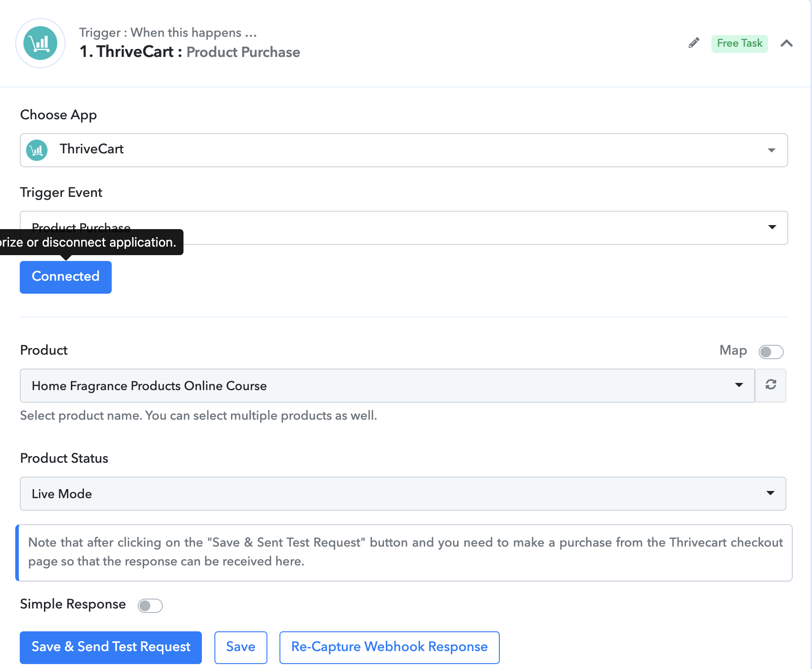The width and height of the screenshot is (812, 669).
Task: Click the Thrivecart checkout note box
Action: pos(404,552)
